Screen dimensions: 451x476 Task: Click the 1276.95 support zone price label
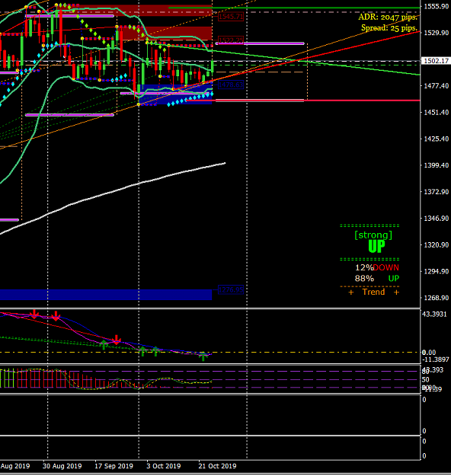[231, 290]
